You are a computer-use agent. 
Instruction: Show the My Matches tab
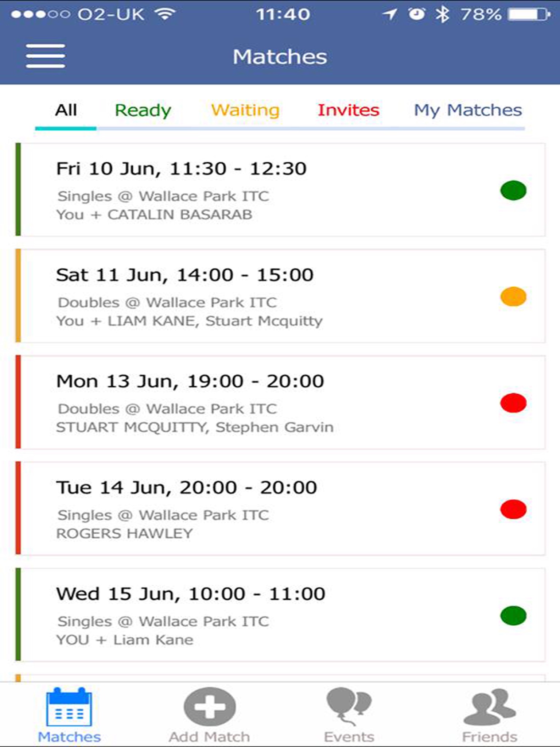(x=468, y=110)
